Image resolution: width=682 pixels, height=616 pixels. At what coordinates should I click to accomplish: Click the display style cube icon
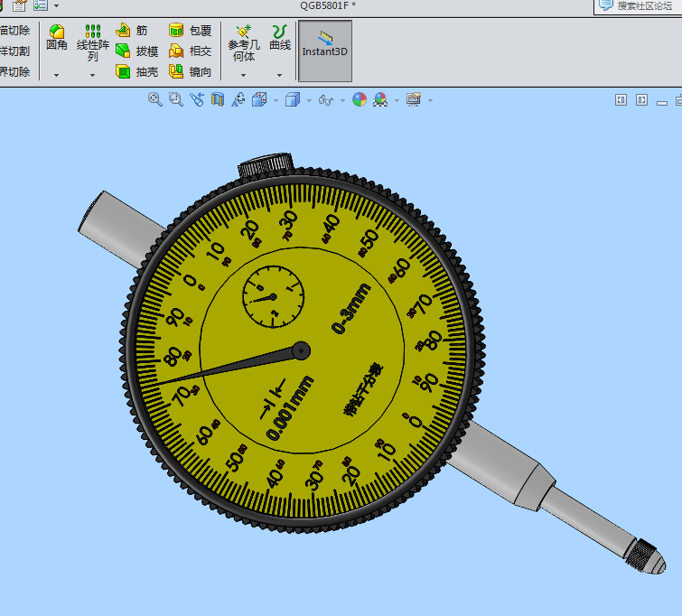(293, 99)
